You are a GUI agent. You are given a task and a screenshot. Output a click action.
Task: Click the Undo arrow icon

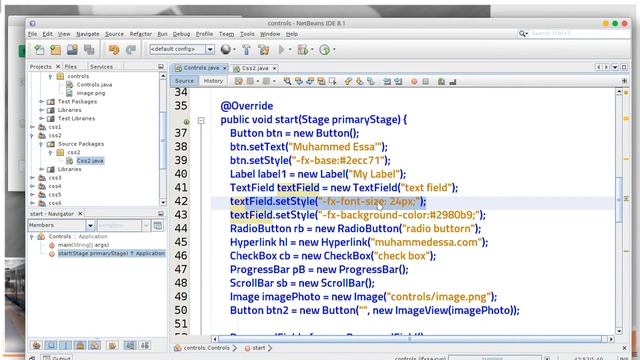pos(114,50)
